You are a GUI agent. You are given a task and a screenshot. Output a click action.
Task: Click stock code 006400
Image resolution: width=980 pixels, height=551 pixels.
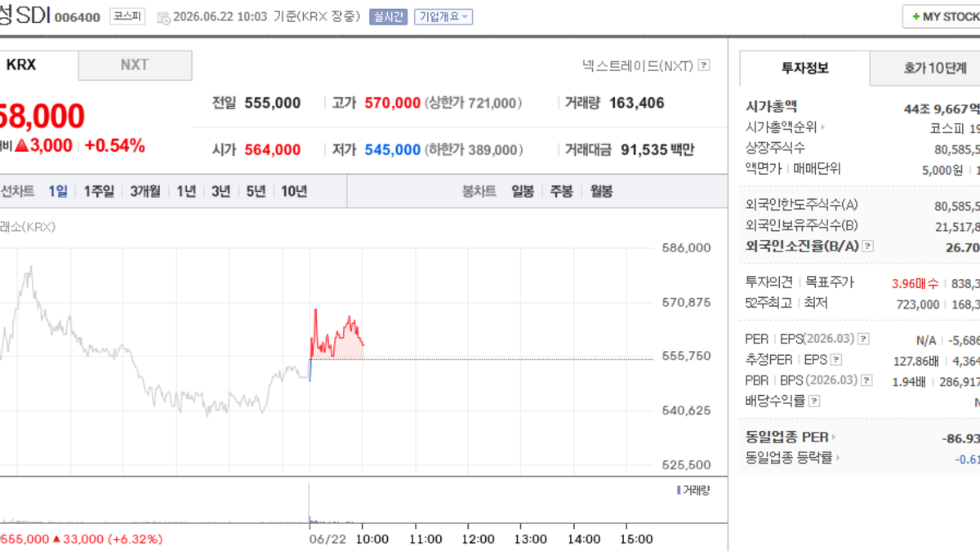point(78,17)
